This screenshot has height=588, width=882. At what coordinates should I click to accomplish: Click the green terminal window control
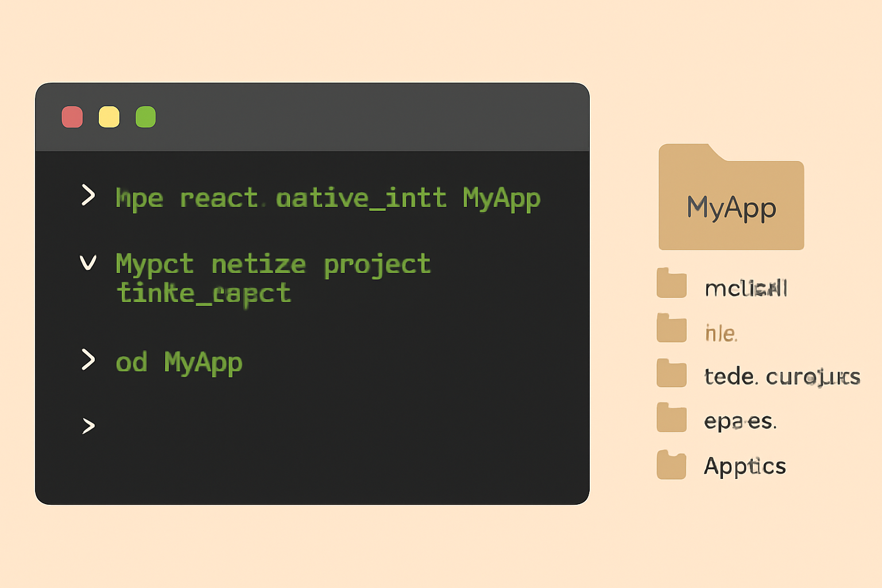[145, 117]
